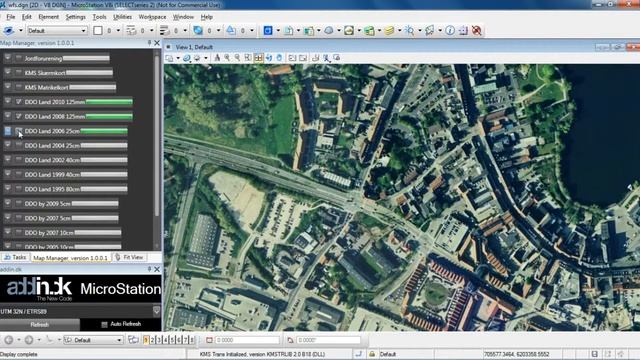Screen dimensions: 640x360
Task: Click the Zoom Out magnifier in view toolbar
Action: coord(237,58)
